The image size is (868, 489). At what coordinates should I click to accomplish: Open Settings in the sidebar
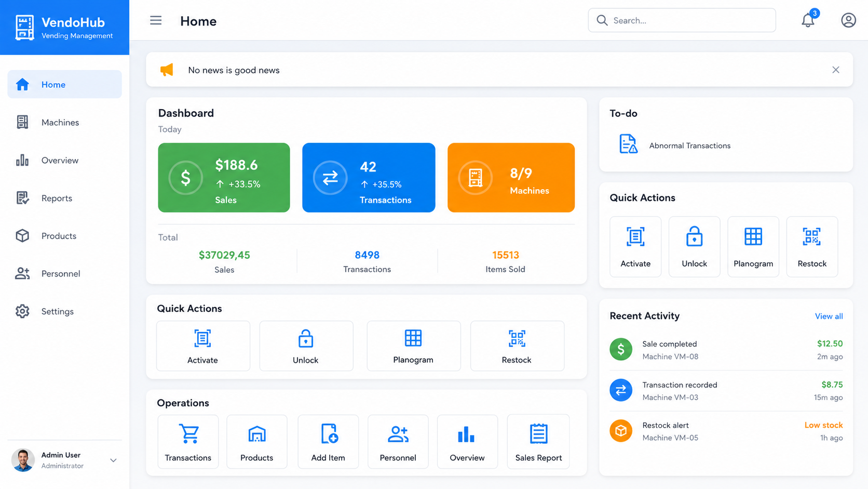coord(64,311)
